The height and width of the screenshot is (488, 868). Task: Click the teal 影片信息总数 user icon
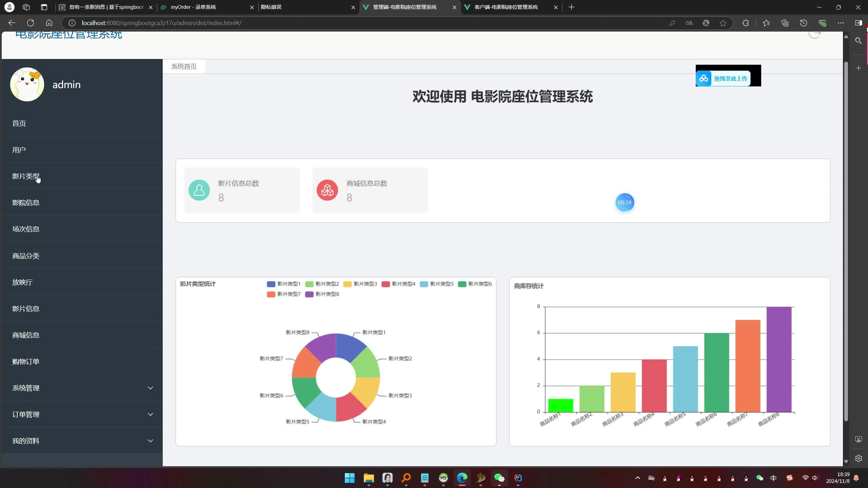199,190
